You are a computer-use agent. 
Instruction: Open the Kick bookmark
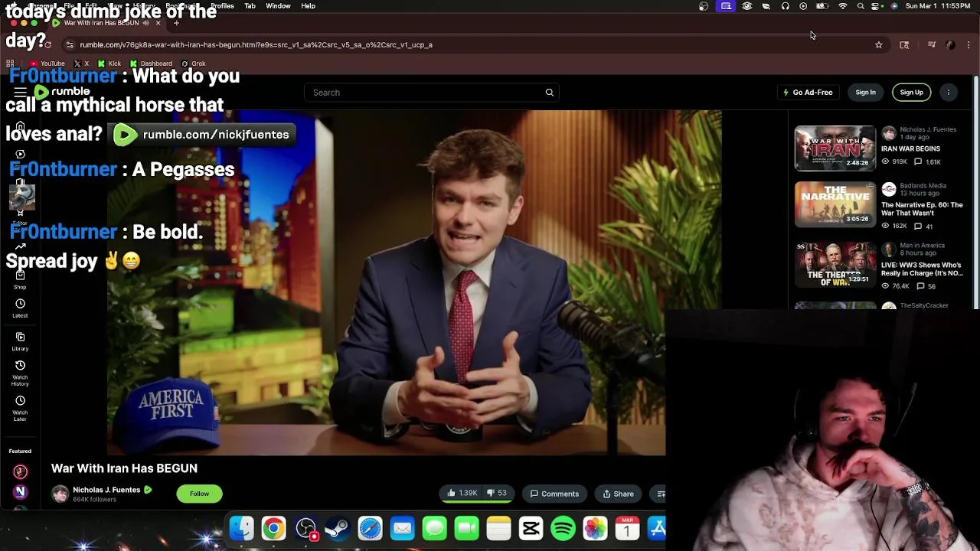pos(109,64)
